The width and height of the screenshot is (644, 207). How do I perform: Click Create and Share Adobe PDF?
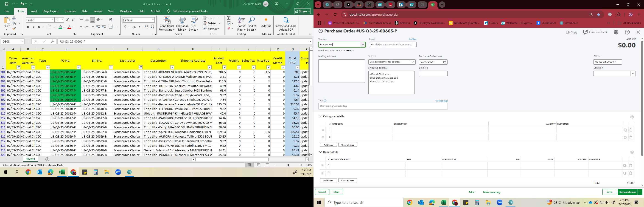point(286,24)
